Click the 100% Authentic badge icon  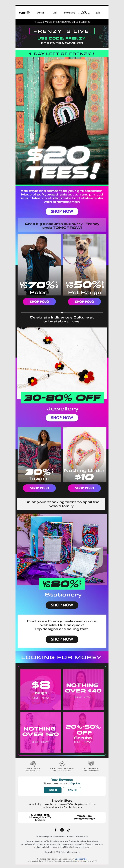tap(33, 763)
